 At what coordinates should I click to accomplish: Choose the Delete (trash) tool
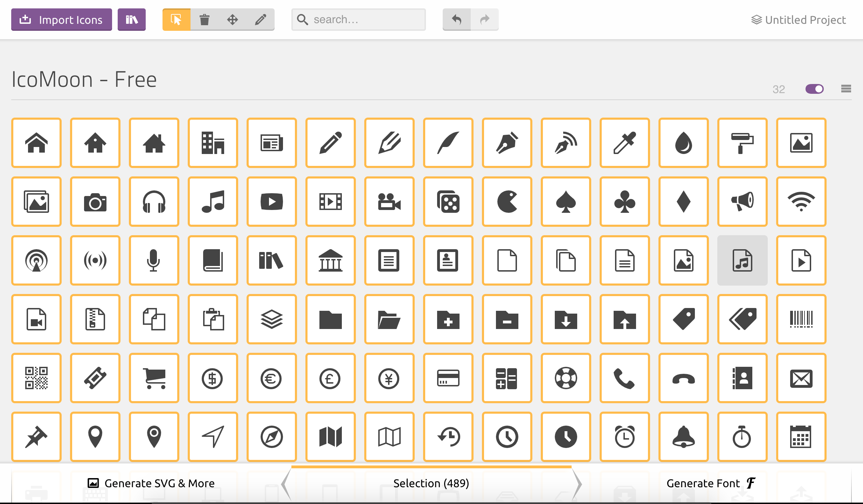point(205,20)
